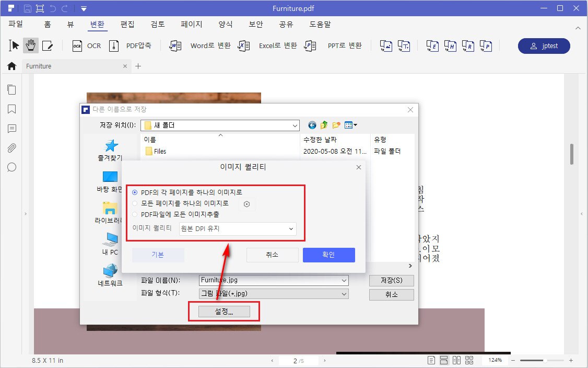Click the convert to image icon
This screenshot has height=368, width=588.
[386, 46]
